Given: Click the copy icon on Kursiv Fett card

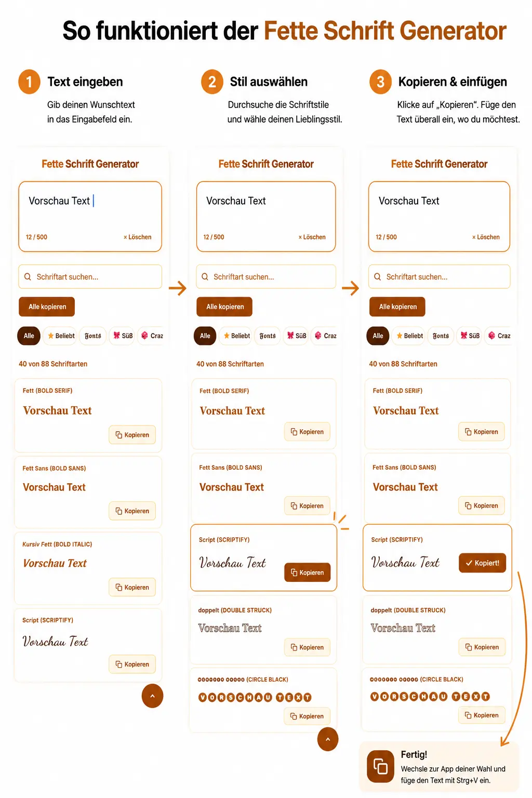Looking at the screenshot, I should point(119,587).
